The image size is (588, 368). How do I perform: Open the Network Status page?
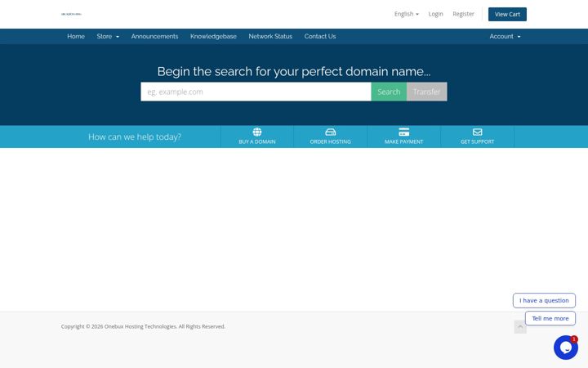tap(270, 37)
